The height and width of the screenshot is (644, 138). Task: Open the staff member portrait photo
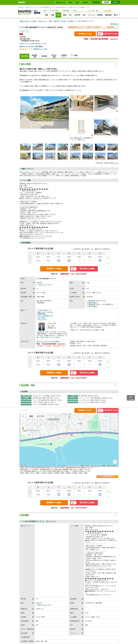click(x=41, y=326)
